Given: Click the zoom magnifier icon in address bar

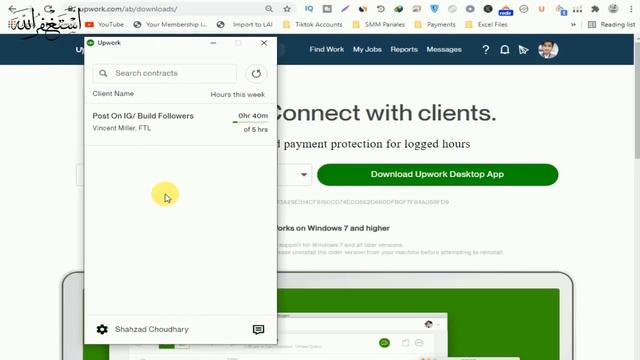Looking at the screenshot, I should tap(269, 9).
